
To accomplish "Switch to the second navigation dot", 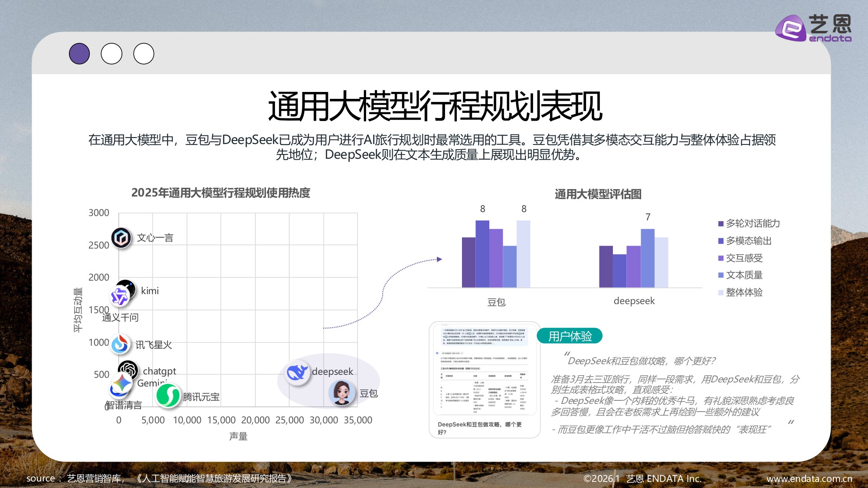I will coord(111,53).
